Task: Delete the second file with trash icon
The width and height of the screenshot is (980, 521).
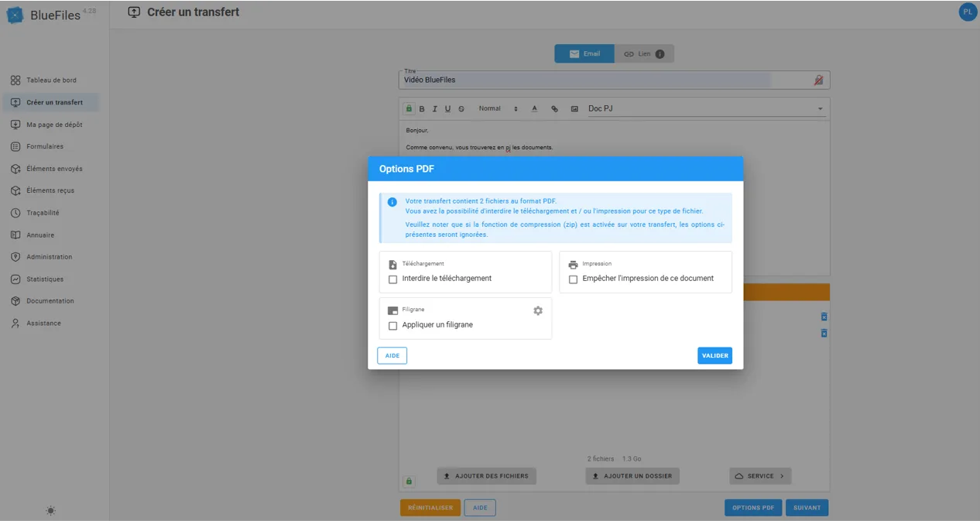Action: (824, 333)
